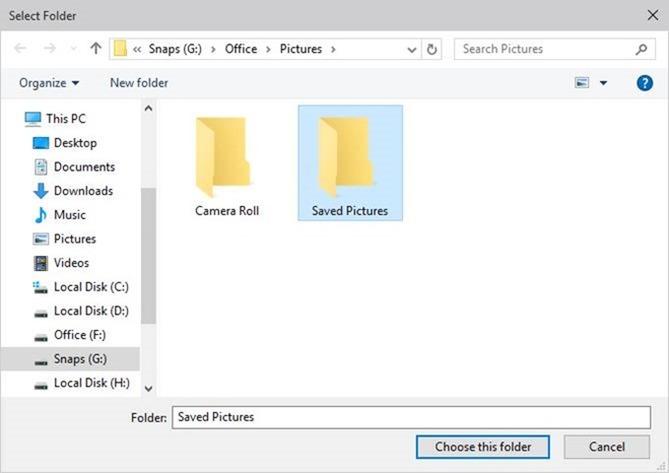The image size is (669, 473).
Task: Click Office in the breadcrumb path
Action: pyautogui.click(x=239, y=49)
